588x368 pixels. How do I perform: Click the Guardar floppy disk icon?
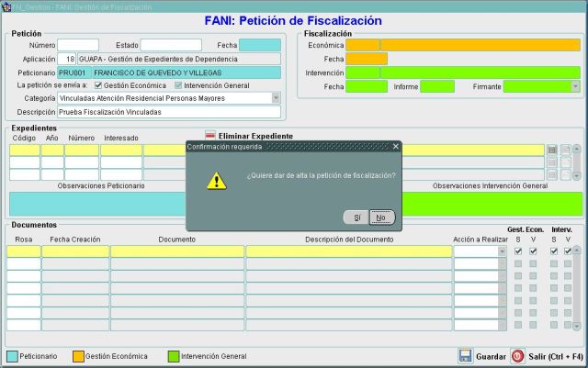466,355
